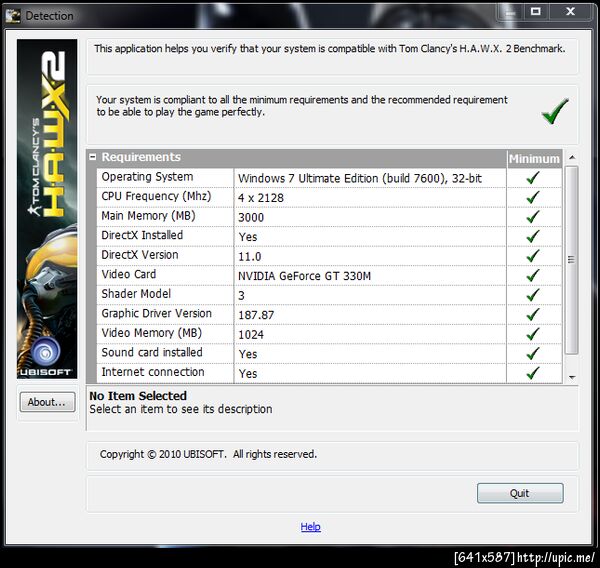The image size is (600, 568).
Task: Click the Requirements header label
Action: (141, 157)
